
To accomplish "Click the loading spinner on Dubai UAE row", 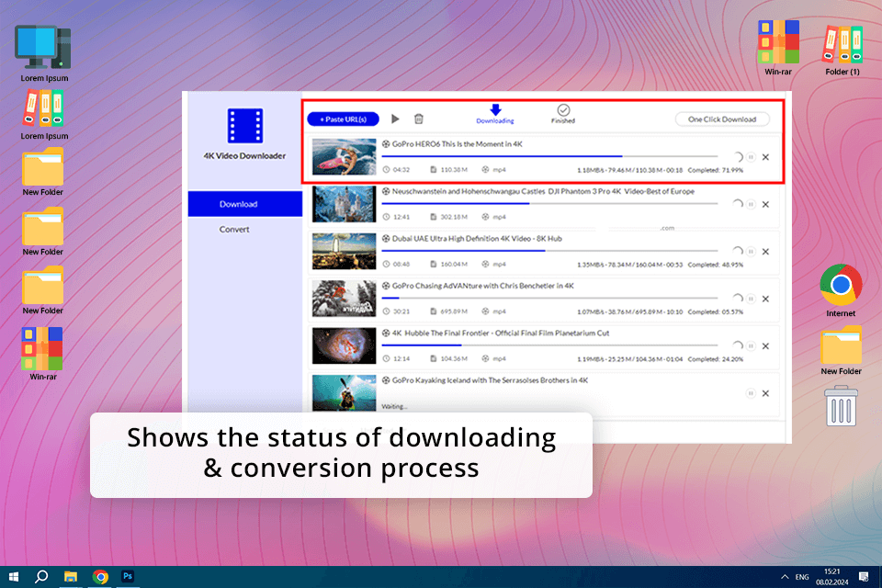I will (x=738, y=252).
